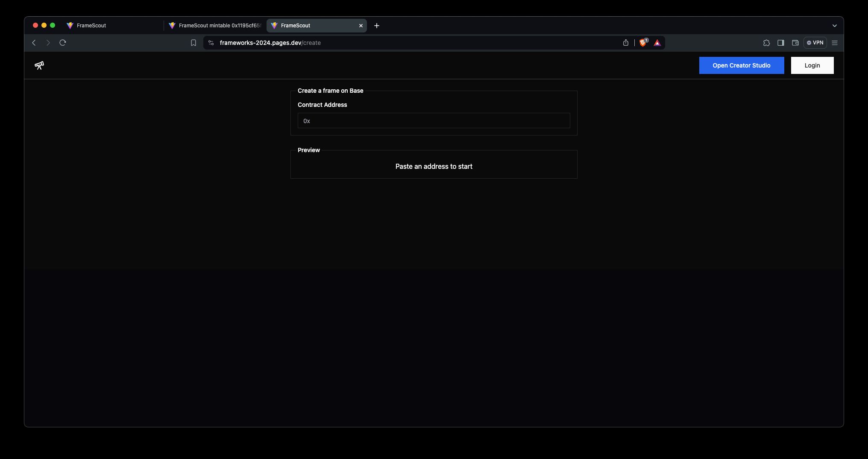This screenshot has height=459, width=868.
Task: Toggle the browser sidebar panel icon
Action: coord(781,43)
